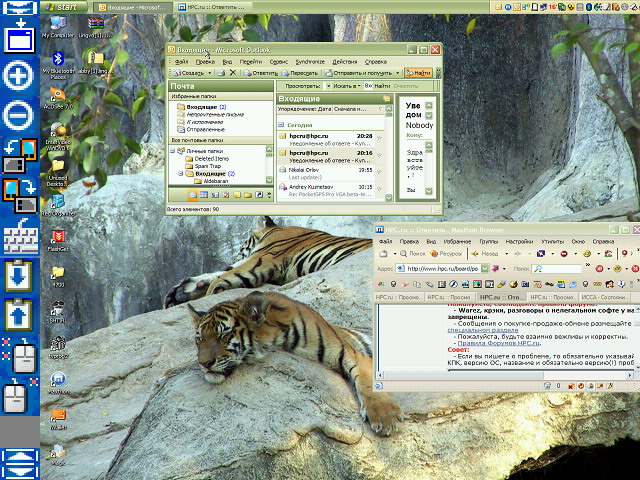
Task: Click специальном разделе link in Maxthon page
Action: coord(483,330)
